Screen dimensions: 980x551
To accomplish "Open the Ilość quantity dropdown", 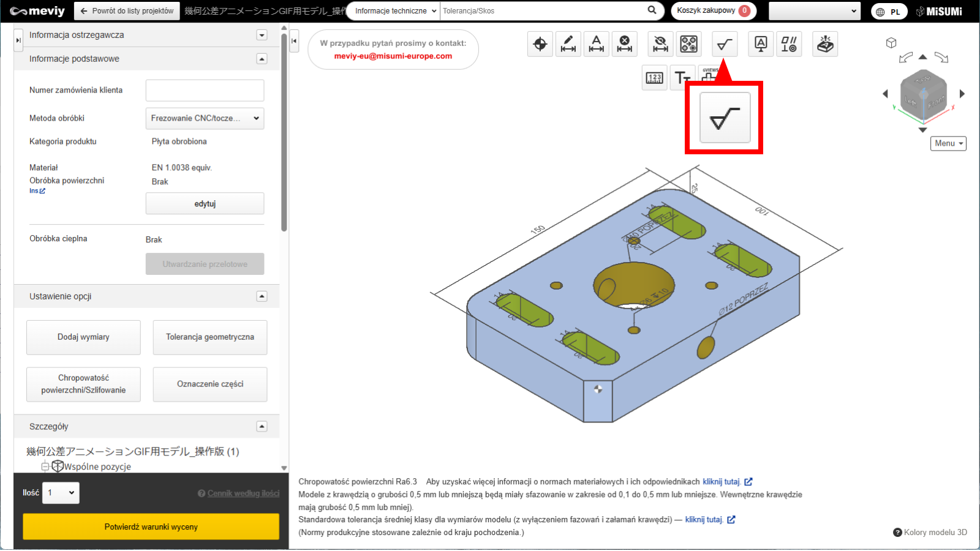I will (x=61, y=493).
